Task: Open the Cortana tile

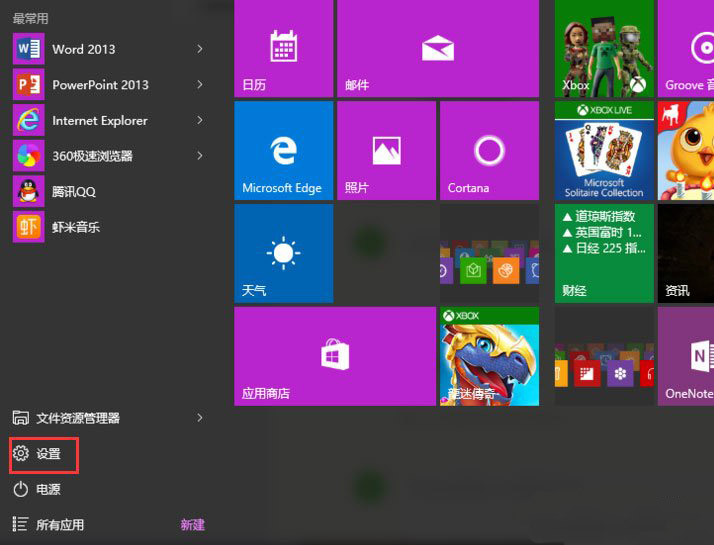Action: [489, 151]
